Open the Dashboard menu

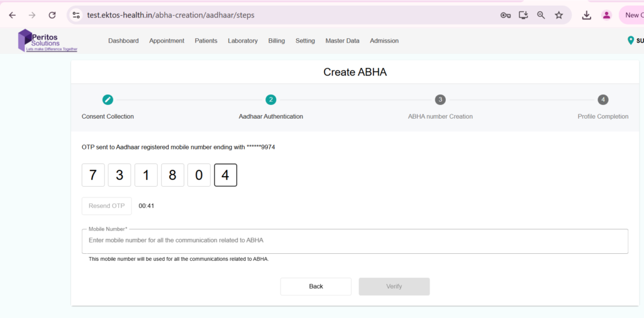(123, 41)
